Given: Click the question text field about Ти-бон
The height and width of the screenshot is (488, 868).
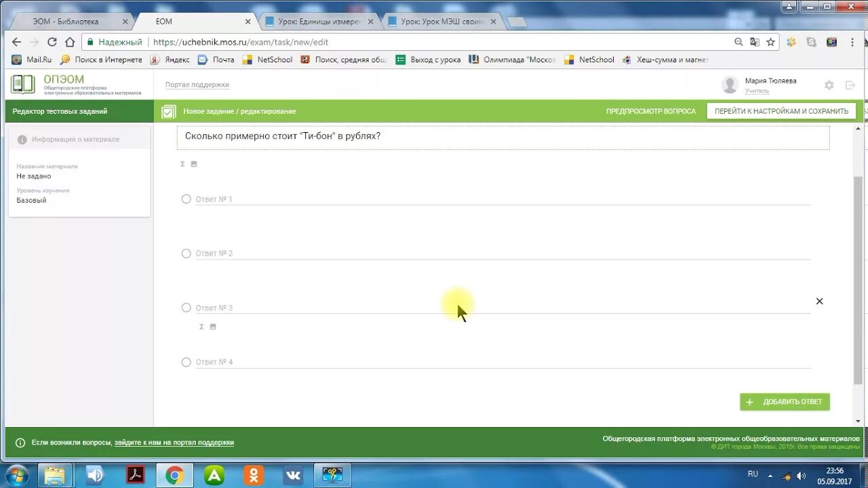Looking at the screenshot, I should pos(503,136).
